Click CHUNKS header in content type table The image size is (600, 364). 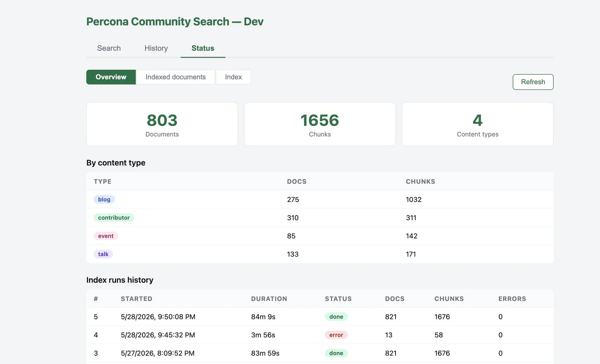tap(420, 182)
